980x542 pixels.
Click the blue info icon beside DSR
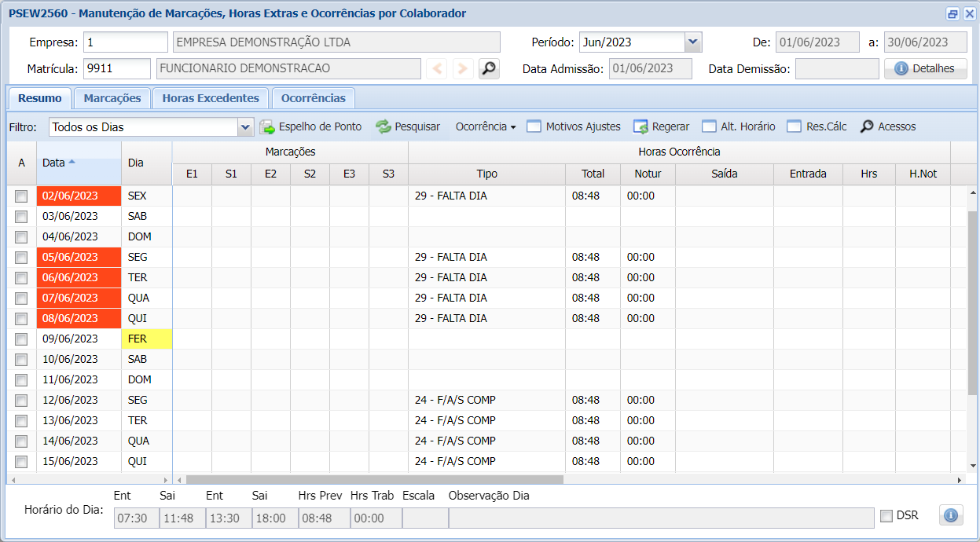(x=950, y=515)
